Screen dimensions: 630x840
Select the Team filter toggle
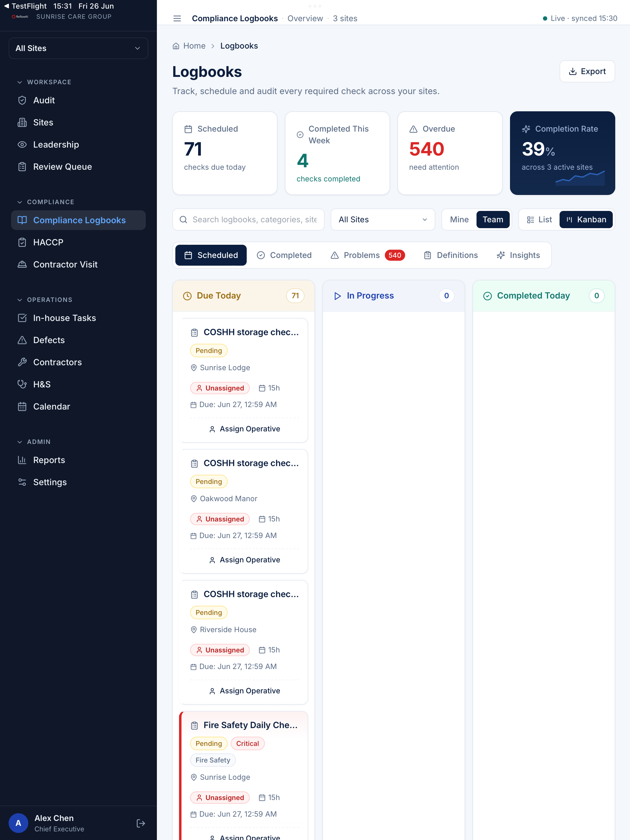pos(493,220)
